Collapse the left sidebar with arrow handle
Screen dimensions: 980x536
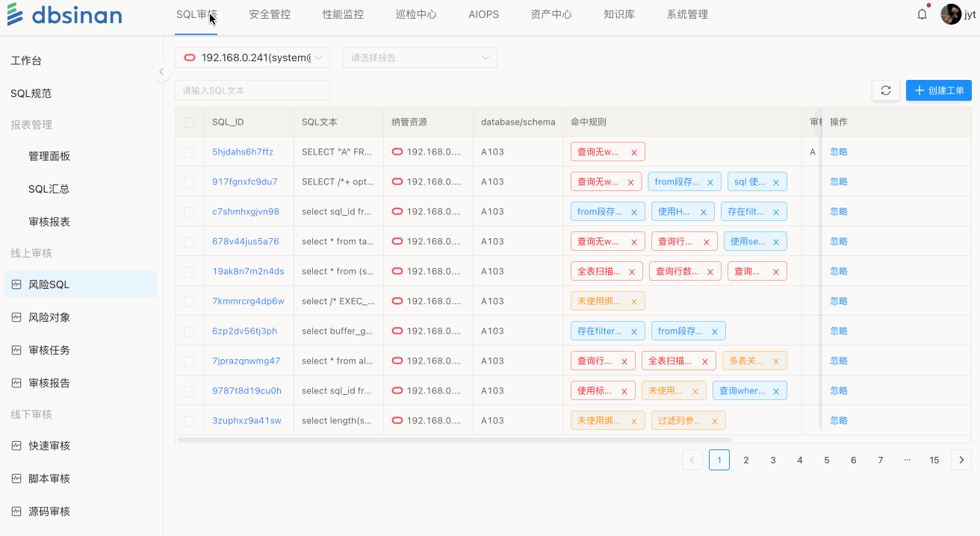161,72
